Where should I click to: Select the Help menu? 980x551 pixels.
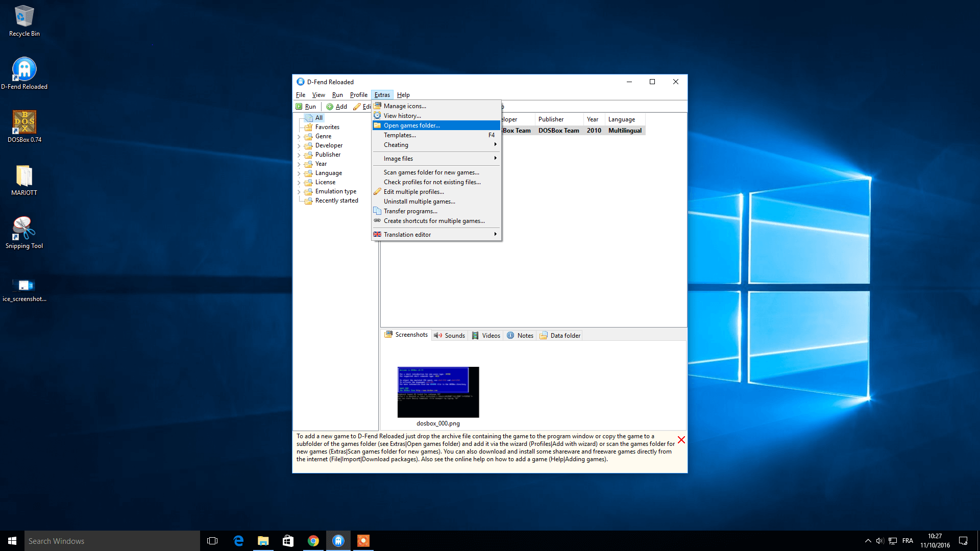tap(403, 94)
